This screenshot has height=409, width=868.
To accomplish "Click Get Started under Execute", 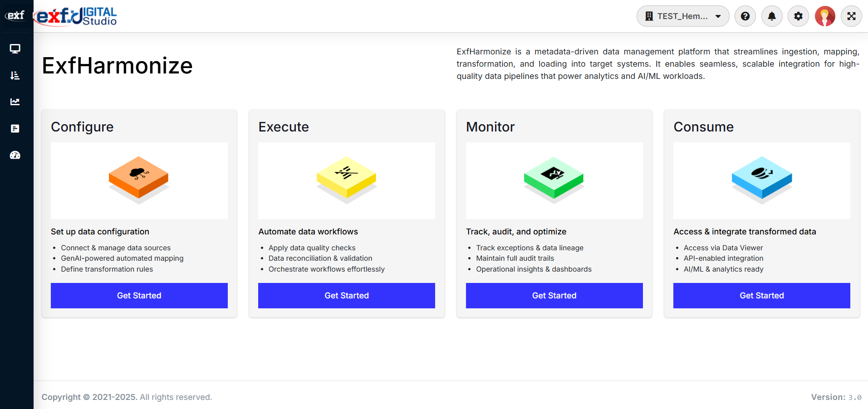I will tap(347, 296).
